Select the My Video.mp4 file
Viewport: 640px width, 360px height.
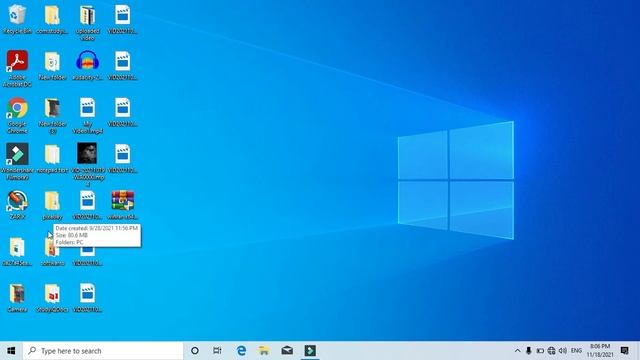(87, 115)
